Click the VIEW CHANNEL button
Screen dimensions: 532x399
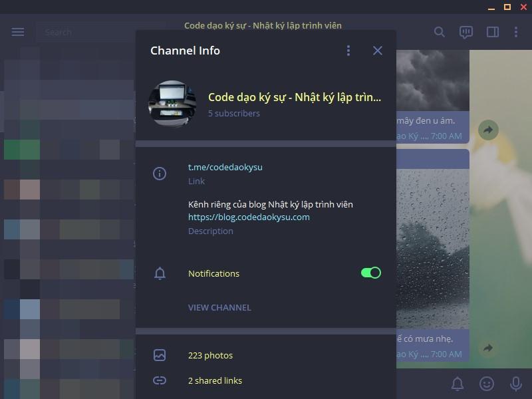point(219,307)
